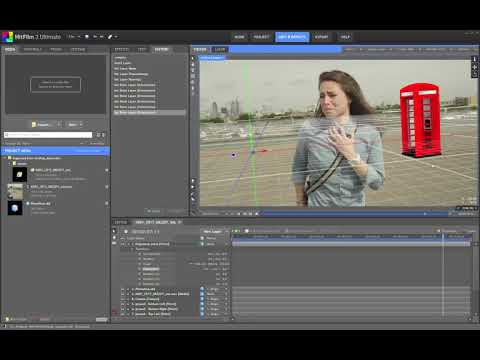Select the fourth tool in viewer's left toolbar
Image resolution: width=480 pixels, height=360 pixels.
(x=193, y=76)
